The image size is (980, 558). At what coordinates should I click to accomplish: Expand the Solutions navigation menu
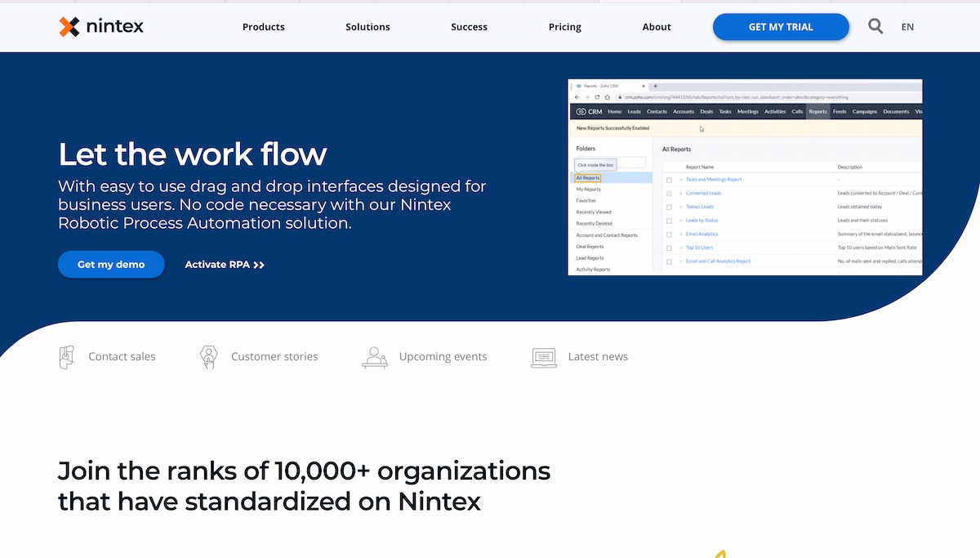(367, 27)
